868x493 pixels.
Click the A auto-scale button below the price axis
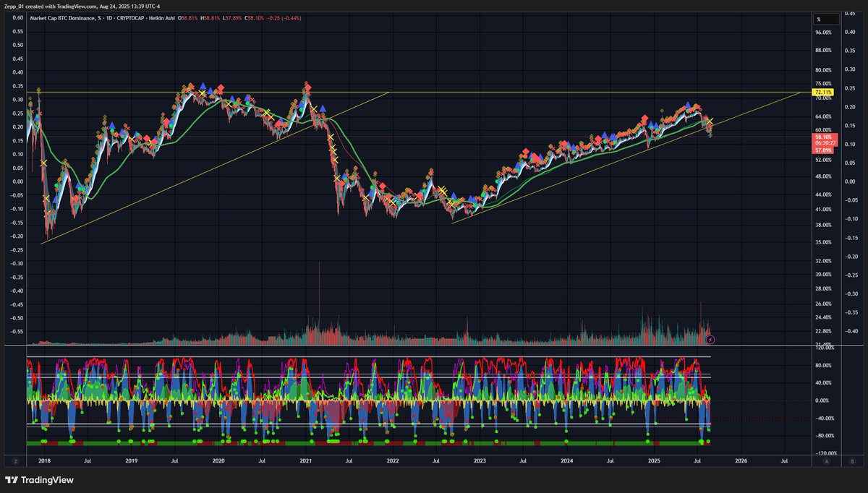(827, 460)
